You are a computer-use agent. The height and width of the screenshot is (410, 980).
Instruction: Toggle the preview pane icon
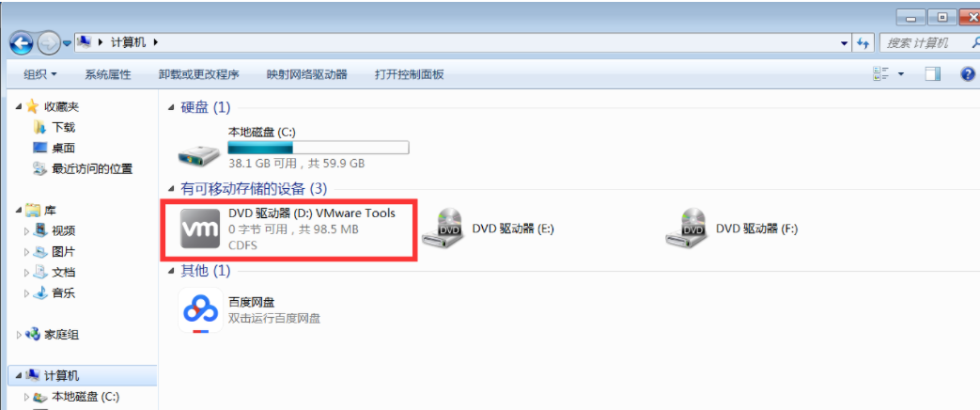(932, 74)
